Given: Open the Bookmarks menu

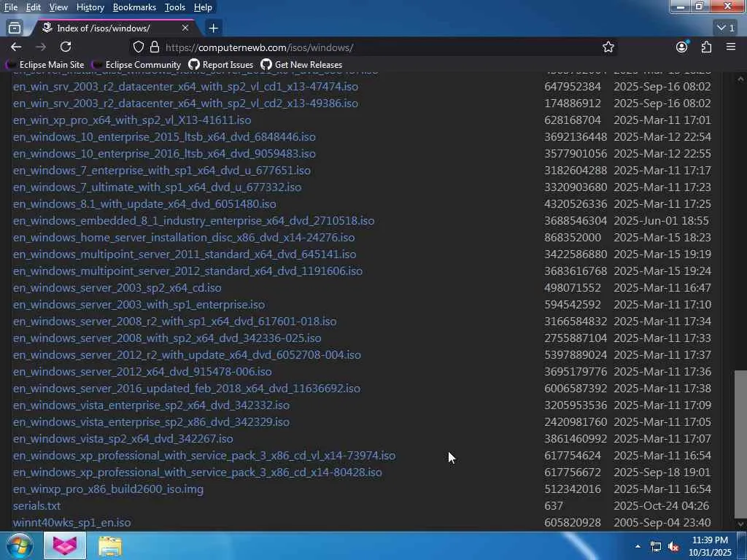Looking at the screenshot, I should tap(134, 7).
